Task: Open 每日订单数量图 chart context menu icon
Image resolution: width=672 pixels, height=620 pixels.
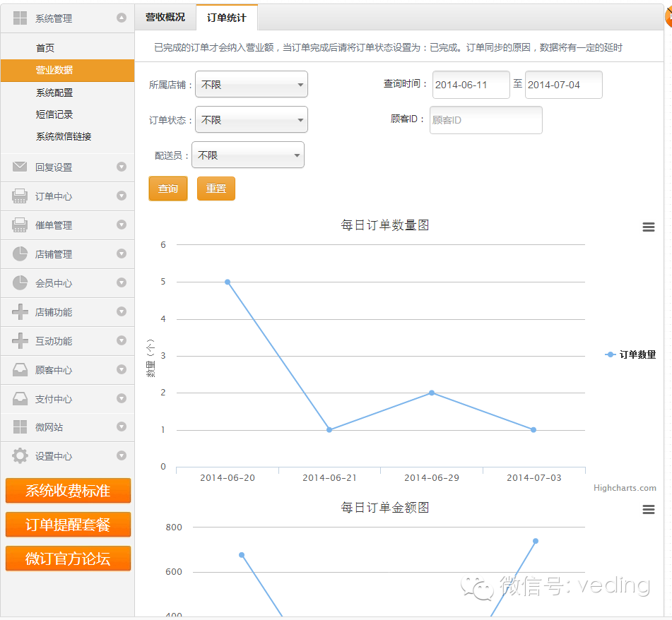Action: (649, 227)
